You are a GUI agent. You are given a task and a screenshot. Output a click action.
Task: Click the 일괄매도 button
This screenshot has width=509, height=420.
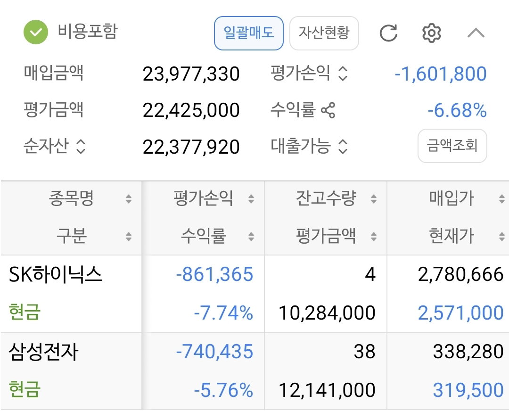pyautogui.click(x=249, y=33)
